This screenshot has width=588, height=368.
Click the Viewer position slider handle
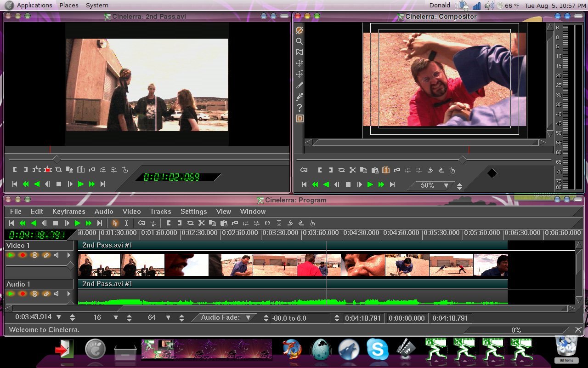click(56, 159)
